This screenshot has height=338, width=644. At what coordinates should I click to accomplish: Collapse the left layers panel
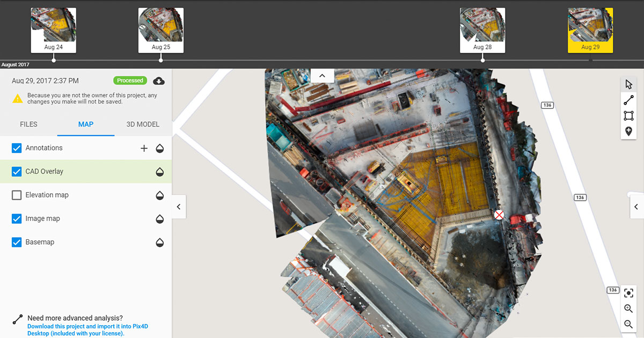coord(179,206)
